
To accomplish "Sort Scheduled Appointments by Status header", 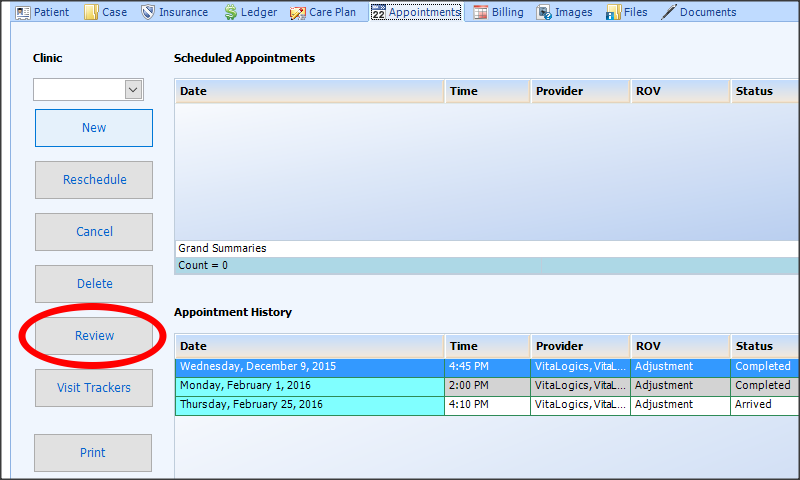I will (x=765, y=91).
